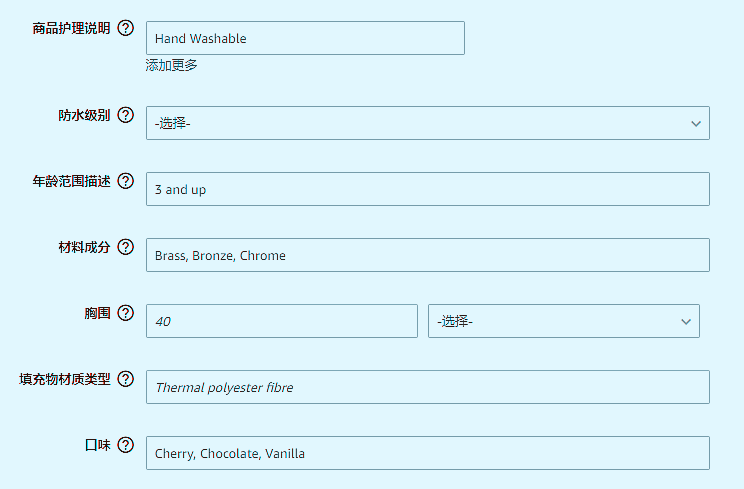Viewport: 744px width, 489px height.
Task: Click the 添加更多 link
Action: pos(172,65)
